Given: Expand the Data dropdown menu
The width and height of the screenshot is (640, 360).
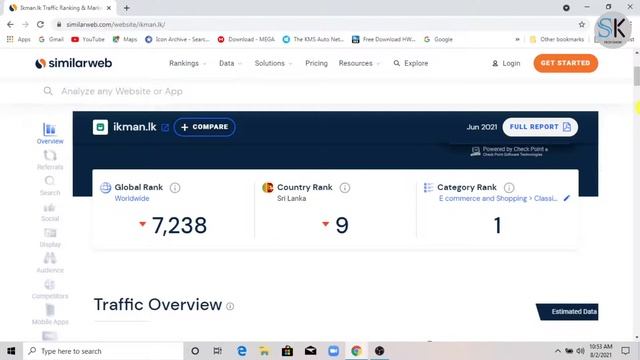Looking at the screenshot, I should coord(231,63).
